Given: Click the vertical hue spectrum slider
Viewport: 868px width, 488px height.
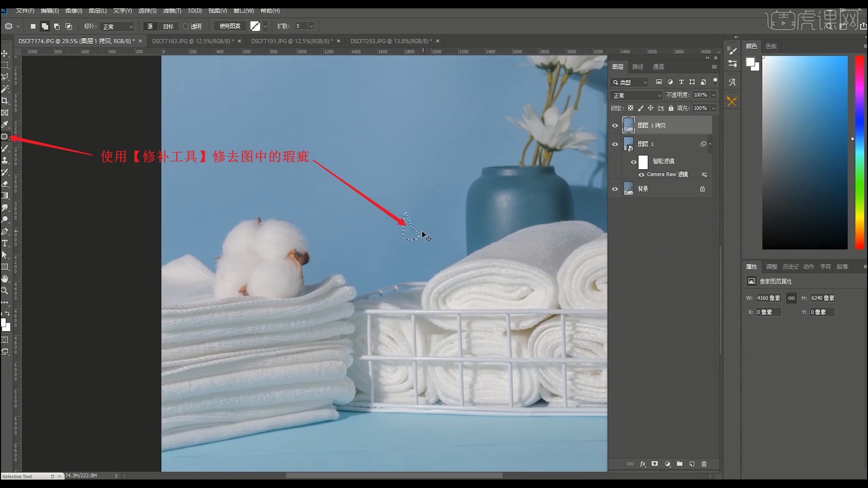Looking at the screenshot, I should 859,152.
